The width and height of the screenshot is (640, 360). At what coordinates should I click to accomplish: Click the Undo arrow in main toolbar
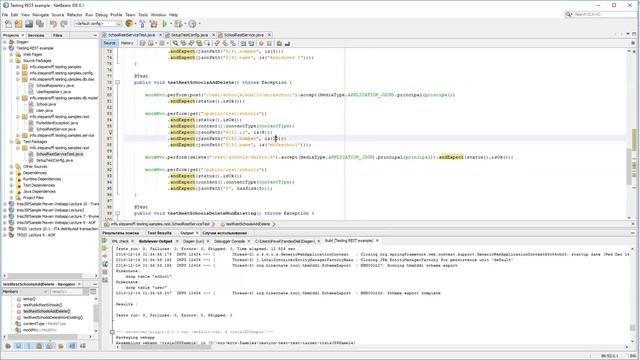pos(53,24)
